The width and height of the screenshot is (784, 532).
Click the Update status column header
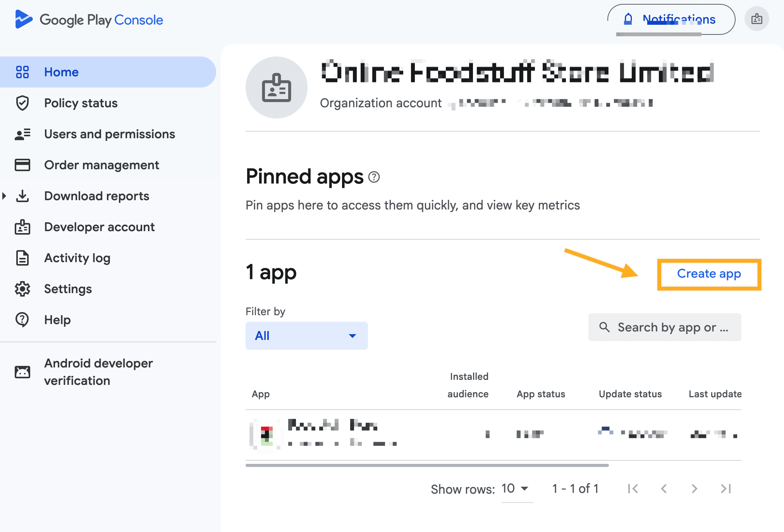click(x=630, y=394)
